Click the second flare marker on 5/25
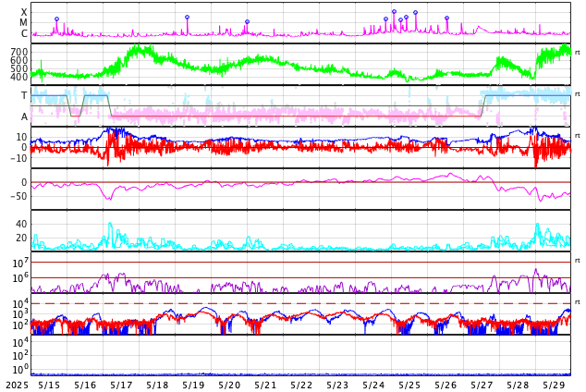Screen dimensions: 586x392 [x=400, y=19]
